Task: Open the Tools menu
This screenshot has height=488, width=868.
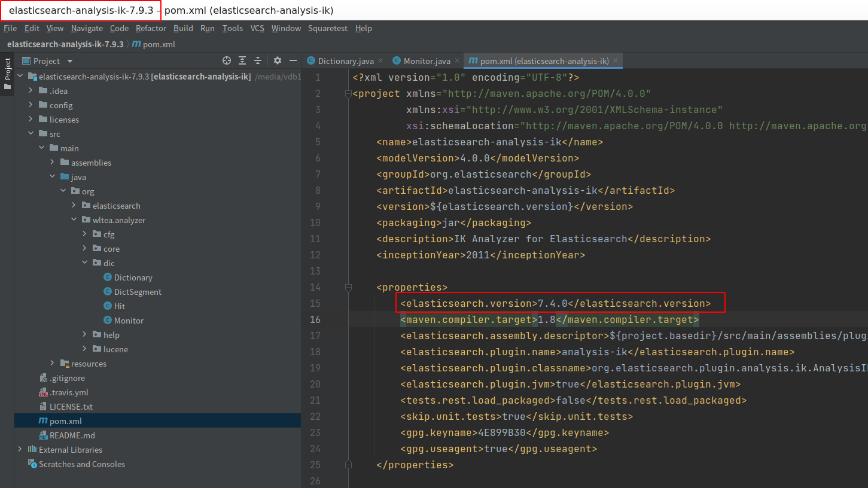Action: [x=233, y=28]
